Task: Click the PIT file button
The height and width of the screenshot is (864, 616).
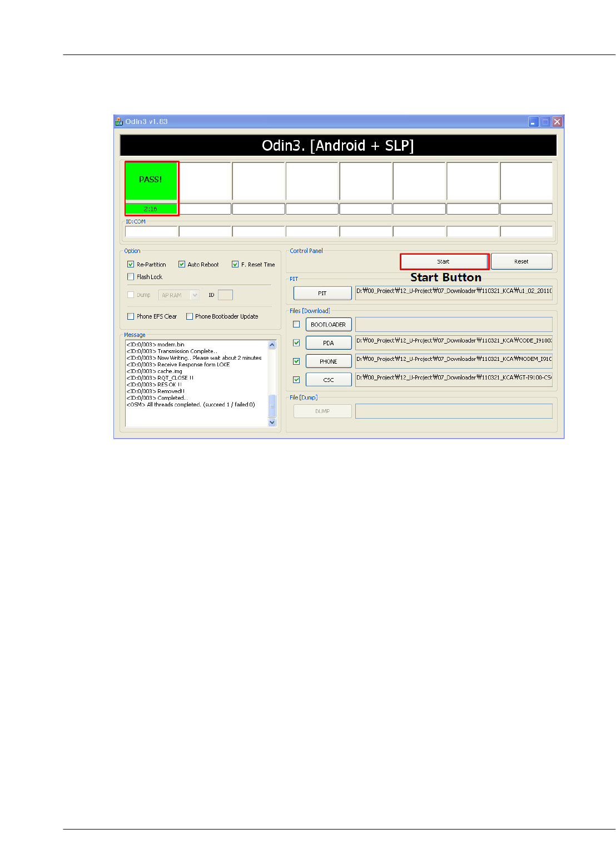Action: tap(322, 293)
